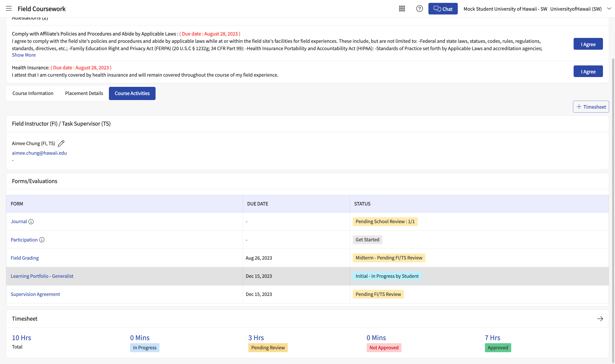Viewport: 615px width, 364px height.
Task: Click the Approved timesheet badge
Action: 498,347
